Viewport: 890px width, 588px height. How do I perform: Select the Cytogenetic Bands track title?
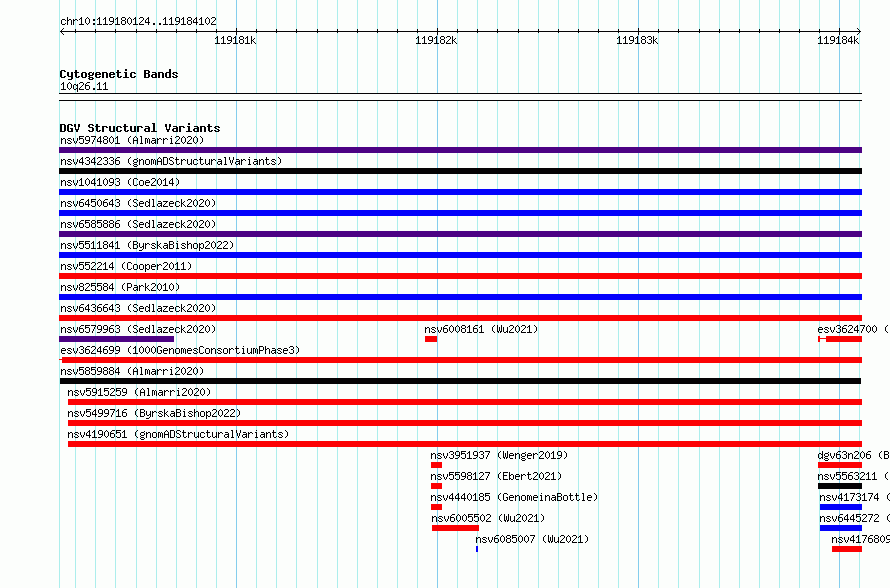(119, 74)
